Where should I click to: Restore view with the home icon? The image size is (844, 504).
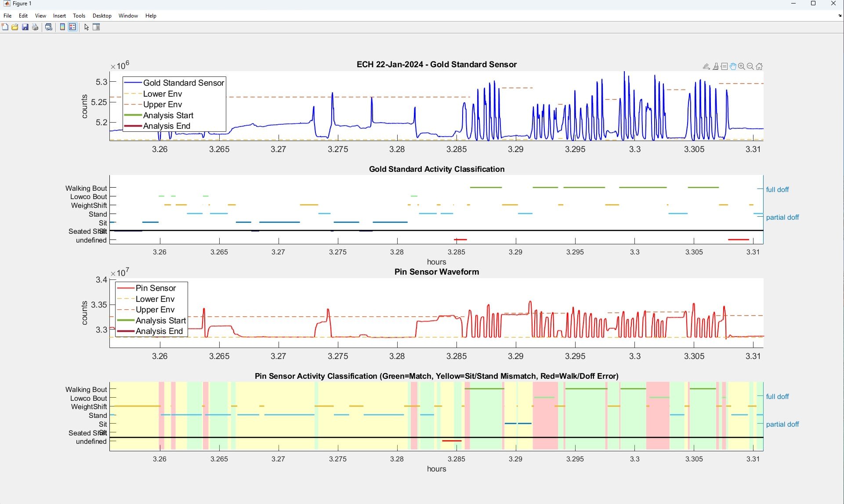point(759,66)
